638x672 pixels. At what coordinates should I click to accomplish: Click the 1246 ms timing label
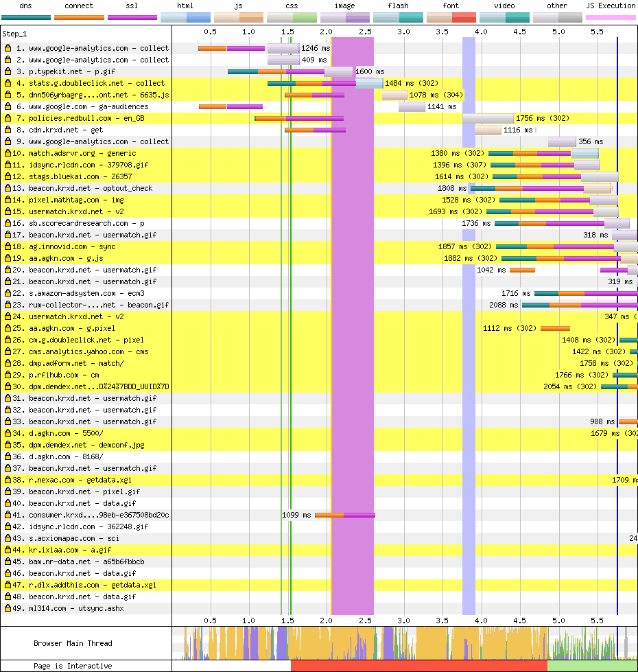click(316, 49)
